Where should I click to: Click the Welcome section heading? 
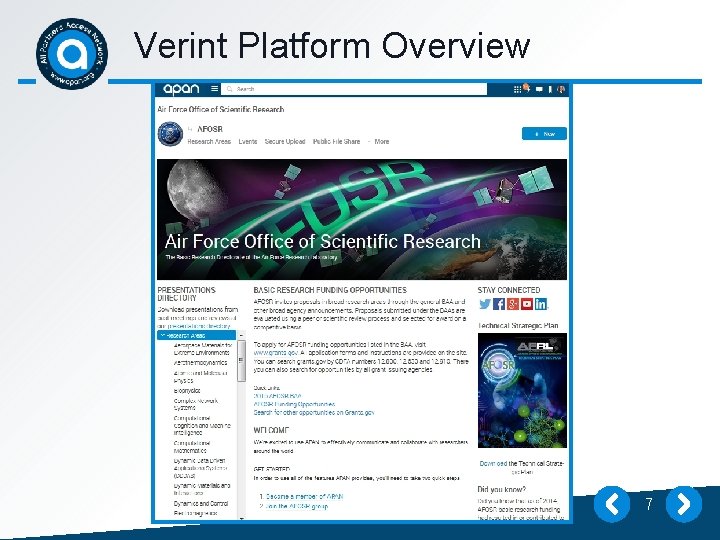(271, 430)
